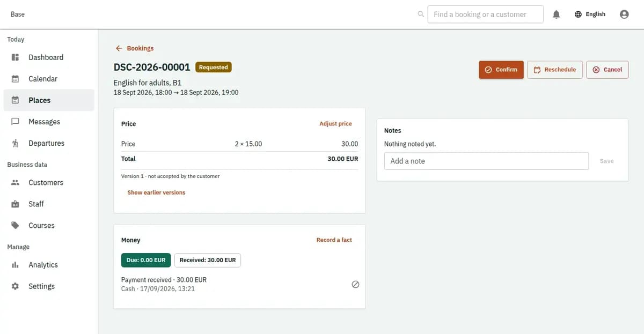Click 'English for adults, B1' text
Image resolution: width=644 pixels, height=334 pixels.
pyautogui.click(x=148, y=83)
